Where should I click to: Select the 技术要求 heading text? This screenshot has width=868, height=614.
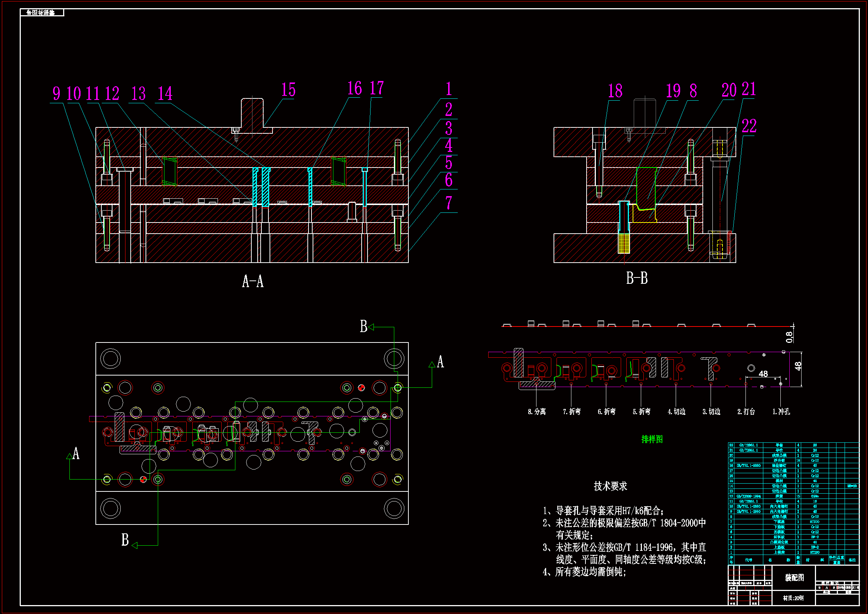tap(610, 486)
